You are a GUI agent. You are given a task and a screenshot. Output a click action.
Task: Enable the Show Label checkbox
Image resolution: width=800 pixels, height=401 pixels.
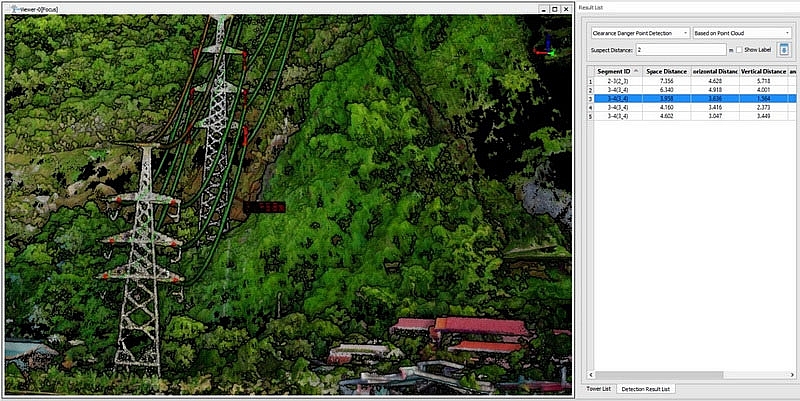(x=739, y=50)
